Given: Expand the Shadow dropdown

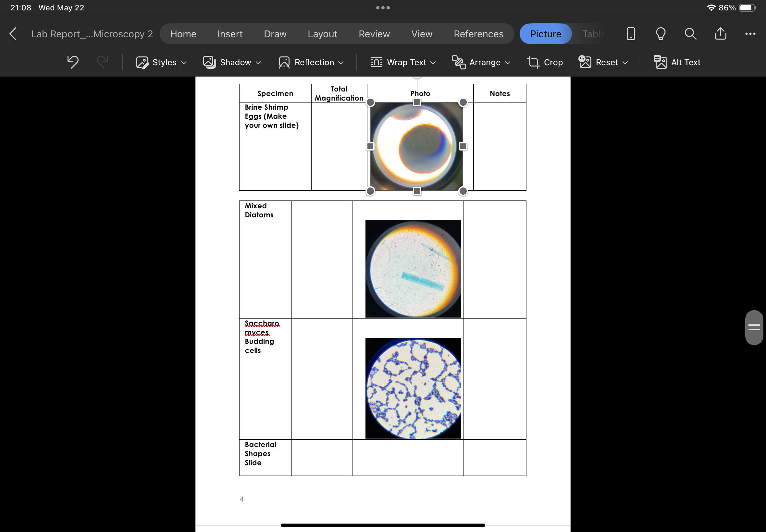Looking at the screenshot, I should pyautogui.click(x=232, y=62).
